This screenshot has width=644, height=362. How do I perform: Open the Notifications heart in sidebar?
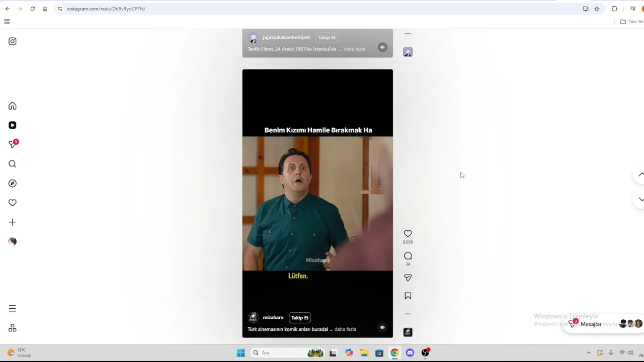(x=13, y=203)
